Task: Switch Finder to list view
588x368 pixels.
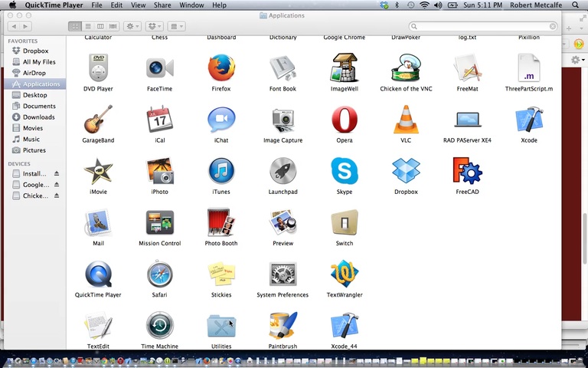Action: pyautogui.click(x=88, y=26)
